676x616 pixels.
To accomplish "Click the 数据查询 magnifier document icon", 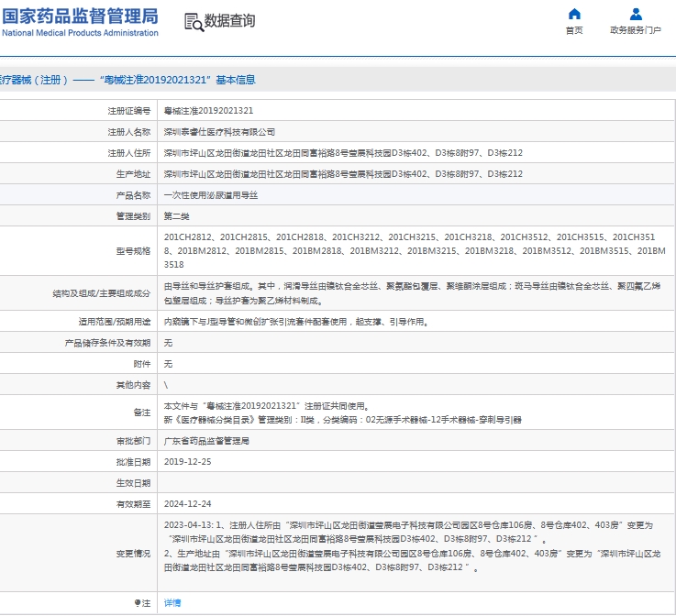I will click(194, 22).
